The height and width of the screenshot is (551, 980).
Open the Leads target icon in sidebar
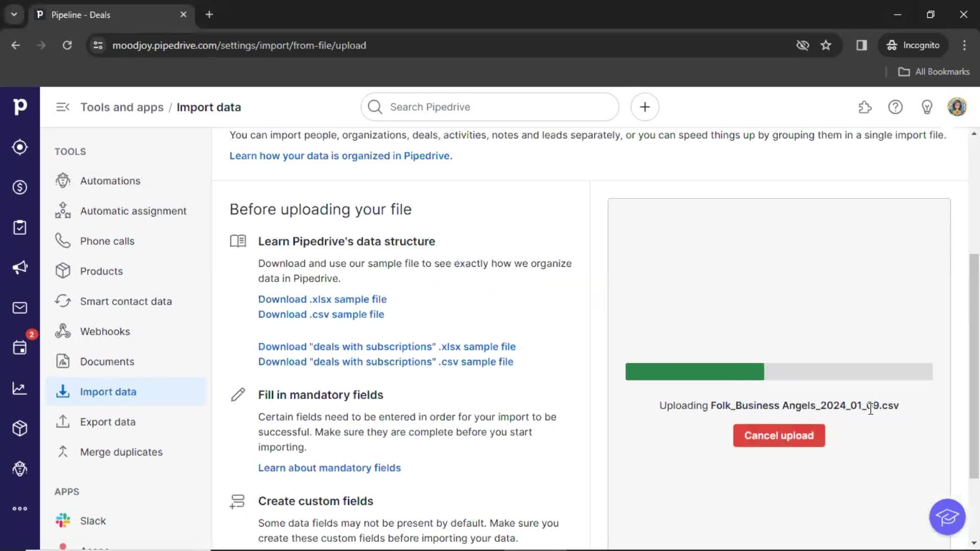coord(19,147)
